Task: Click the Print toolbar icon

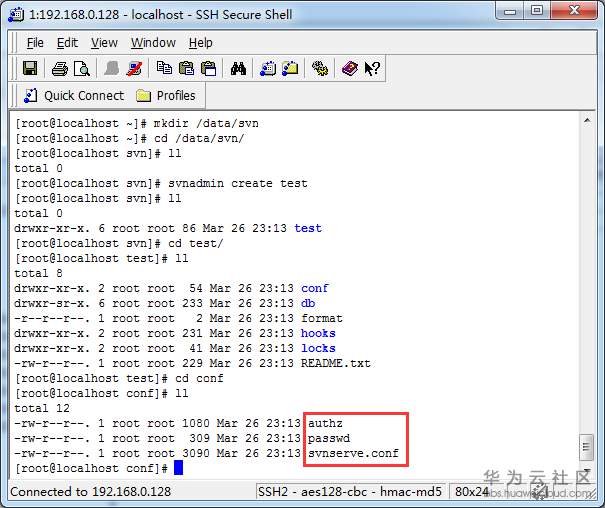Action: [59, 69]
